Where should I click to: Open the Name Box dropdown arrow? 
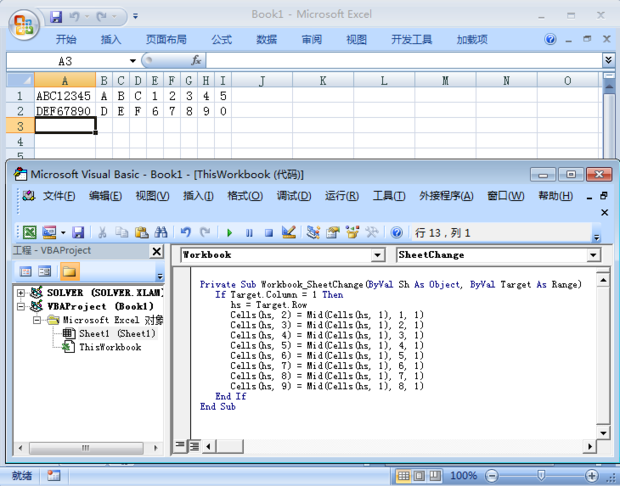tap(133, 61)
